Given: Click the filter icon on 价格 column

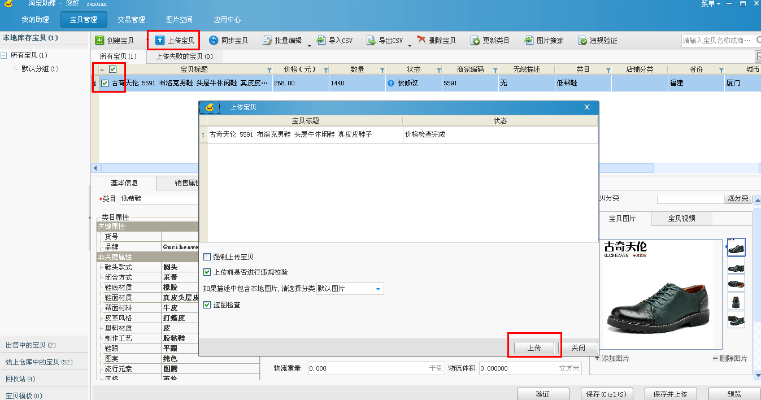Looking at the screenshot, I should [x=326, y=70].
